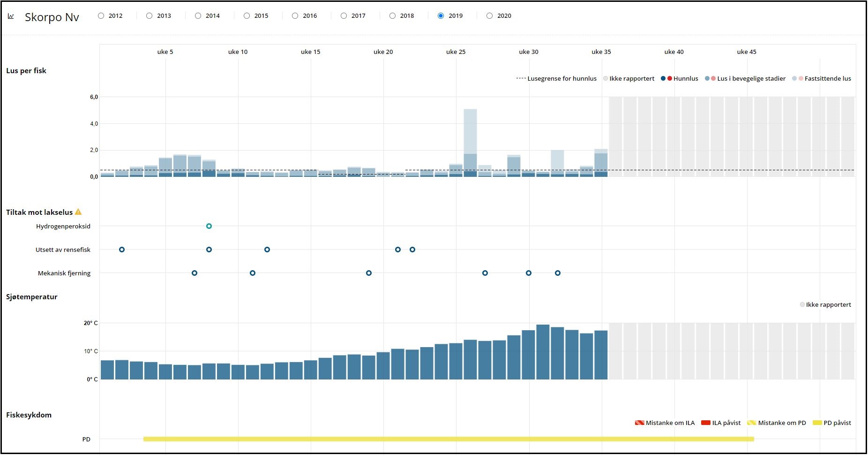Screen dimensions: 868x455
Task: Click the last Mekanisk fjerning marker
Action: pyautogui.click(x=558, y=273)
